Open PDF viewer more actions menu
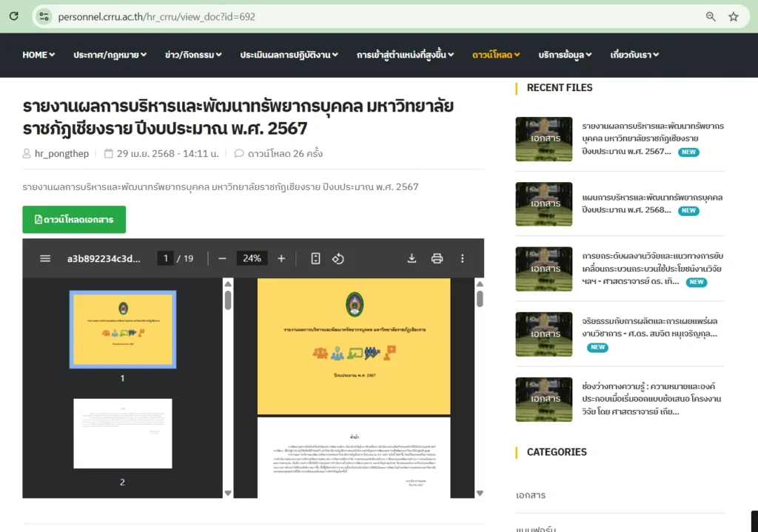The width and height of the screenshot is (758, 532). (x=462, y=258)
